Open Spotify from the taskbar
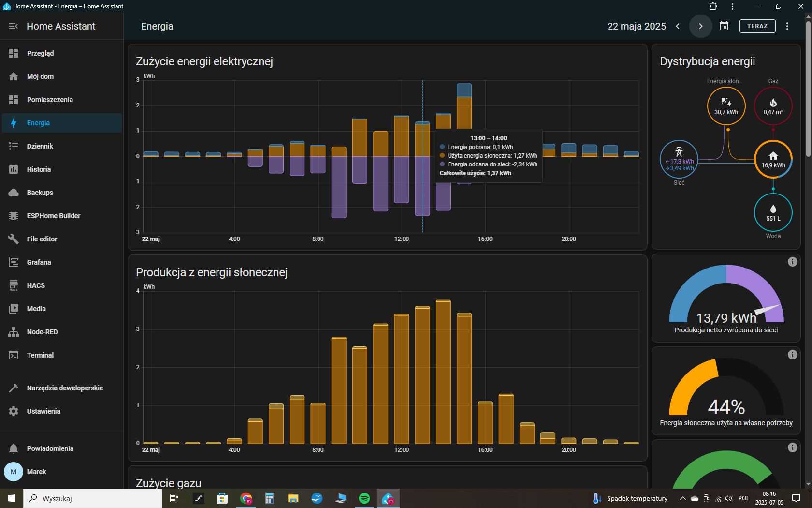The height and width of the screenshot is (508, 812). 364,498
